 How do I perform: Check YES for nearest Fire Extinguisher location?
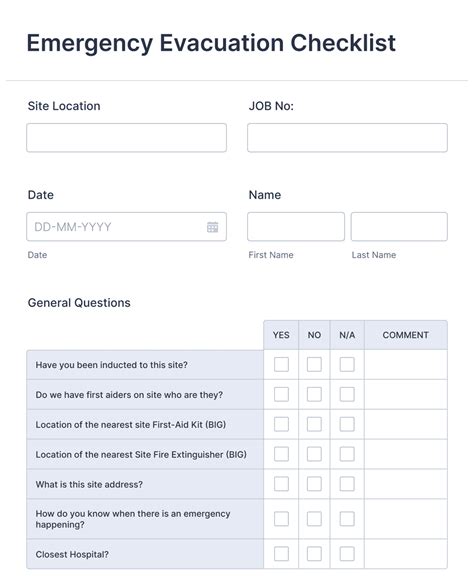[281, 454]
